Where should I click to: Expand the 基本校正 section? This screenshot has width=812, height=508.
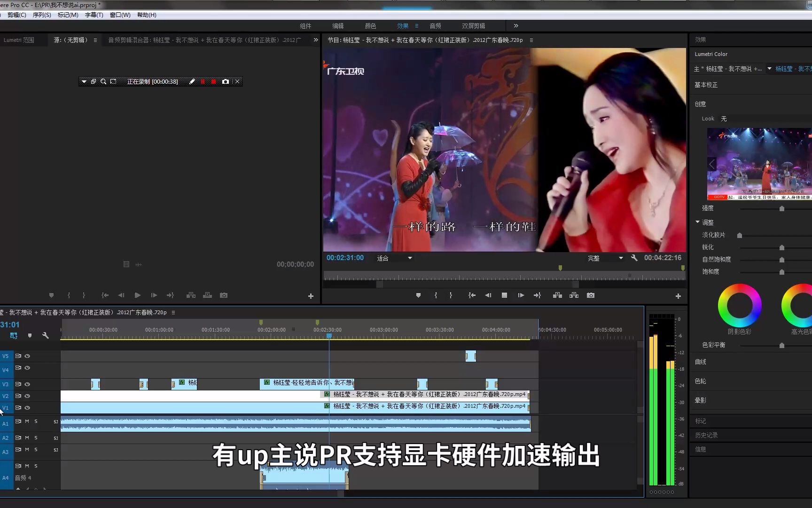tap(706, 85)
